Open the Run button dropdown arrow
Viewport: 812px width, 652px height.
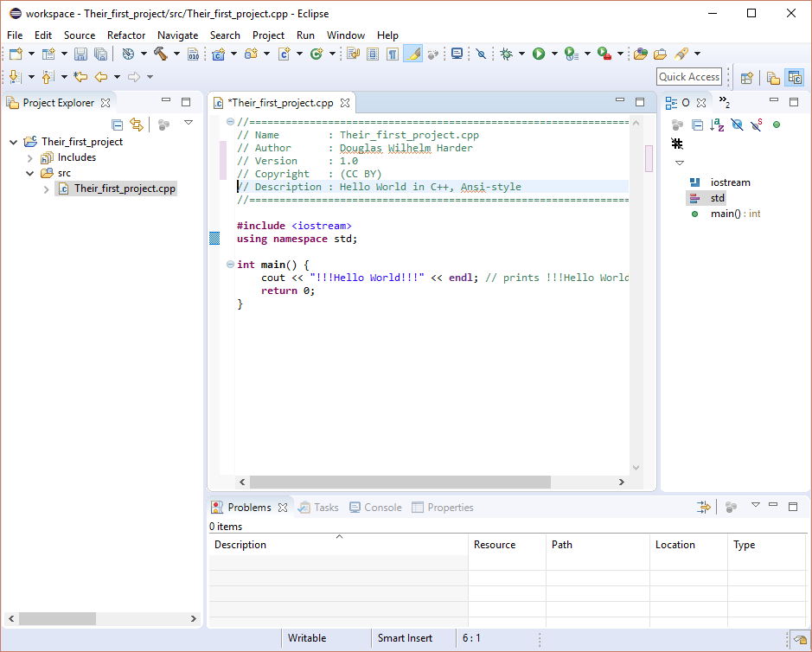553,54
